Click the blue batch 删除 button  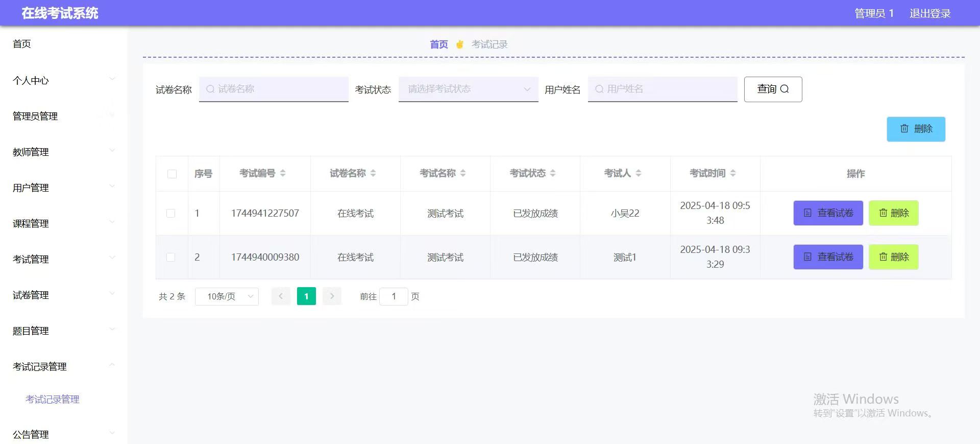pos(916,129)
